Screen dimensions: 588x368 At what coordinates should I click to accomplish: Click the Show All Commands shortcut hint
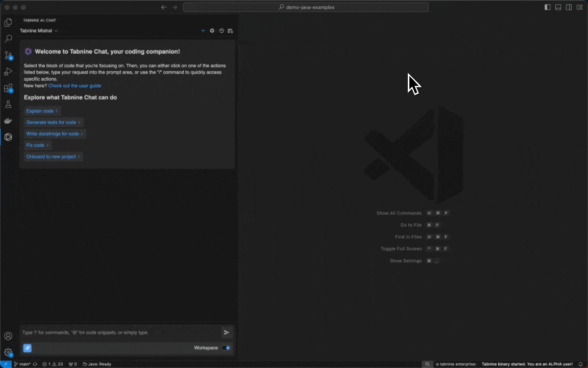[x=412, y=213]
